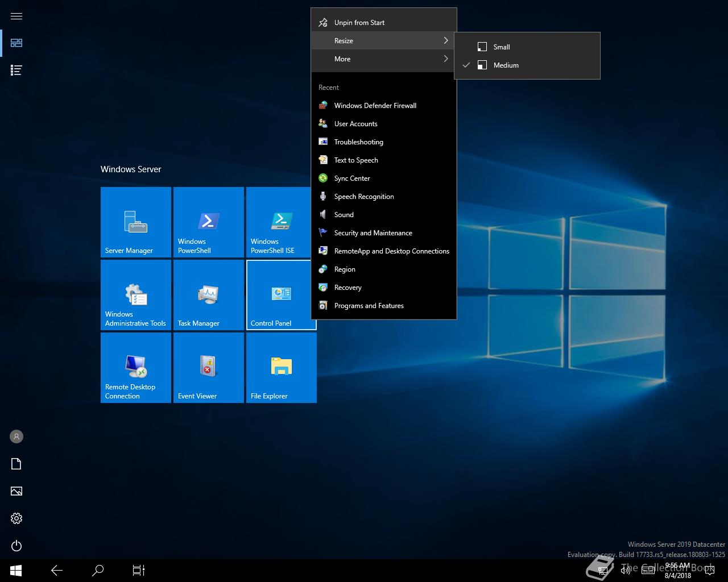This screenshot has width=728, height=582.
Task: Open the touch keyboard tray icon
Action: 648,571
